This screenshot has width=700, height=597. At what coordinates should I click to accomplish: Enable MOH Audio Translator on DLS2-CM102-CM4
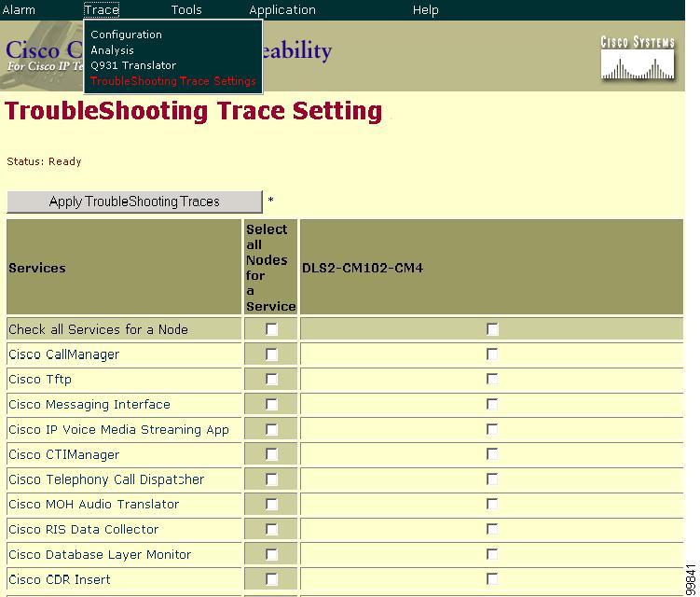click(492, 504)
